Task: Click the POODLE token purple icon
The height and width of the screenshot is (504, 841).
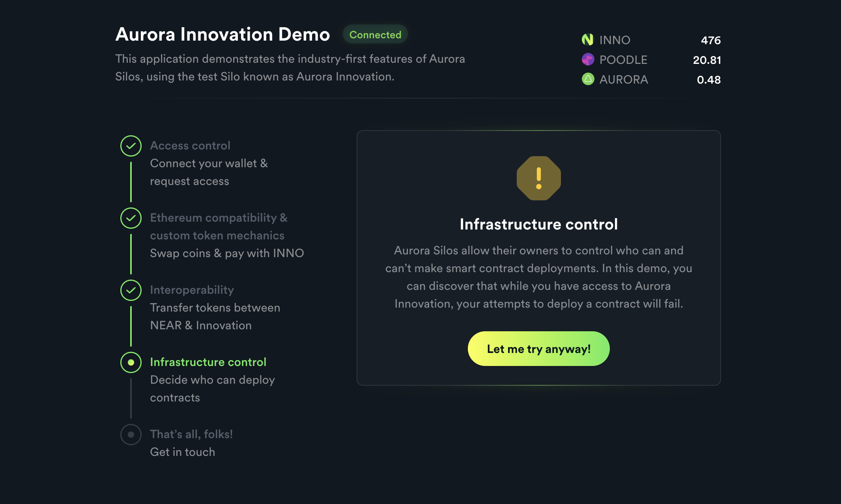Action: [x=588, y=60]
